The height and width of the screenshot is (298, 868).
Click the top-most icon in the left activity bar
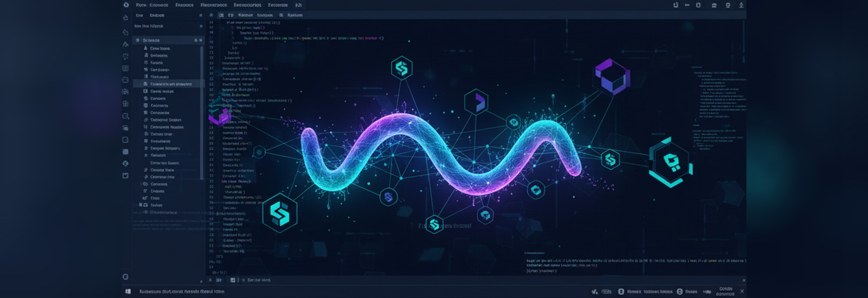[126, 18]
